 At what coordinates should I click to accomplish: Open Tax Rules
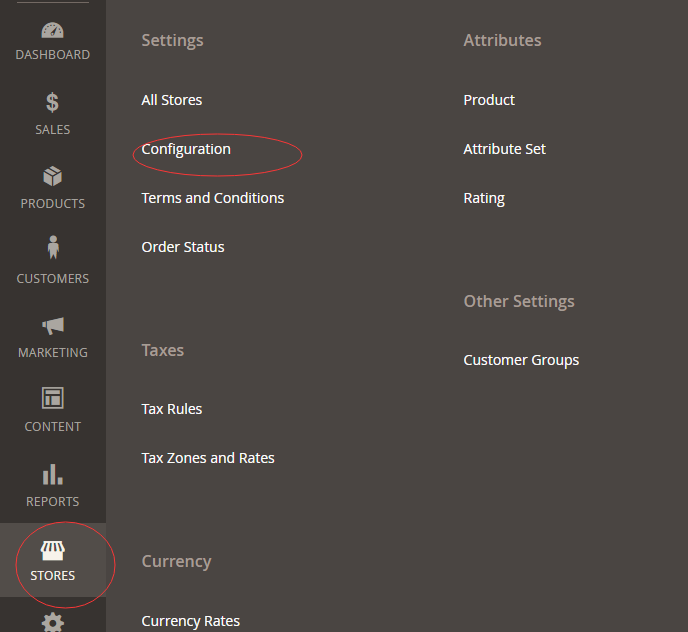172,409
